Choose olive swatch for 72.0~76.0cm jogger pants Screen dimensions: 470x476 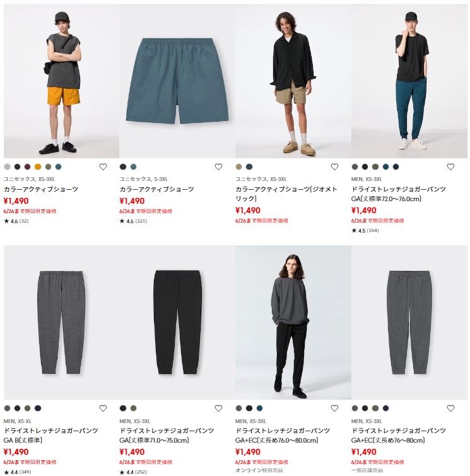click(x=375, y=166)
